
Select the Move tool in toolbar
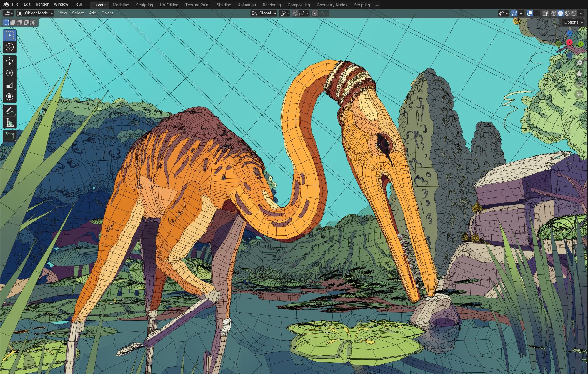click(10, 61)
